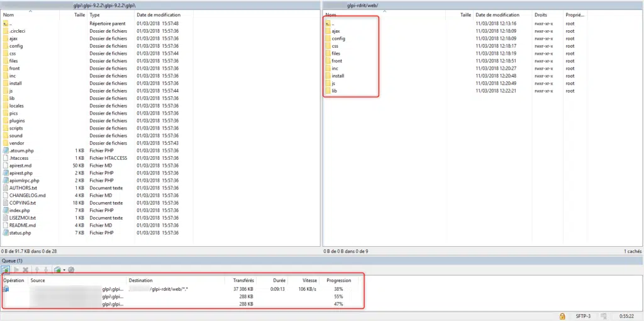The height and width of the screenshot is (321, 644).
Task: Click the .atoum.php file icon
Action: (x=5, y=150)
